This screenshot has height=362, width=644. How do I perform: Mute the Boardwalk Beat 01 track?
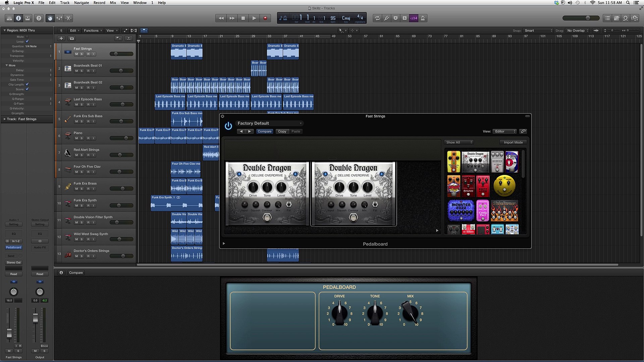(x=76, y=71)
